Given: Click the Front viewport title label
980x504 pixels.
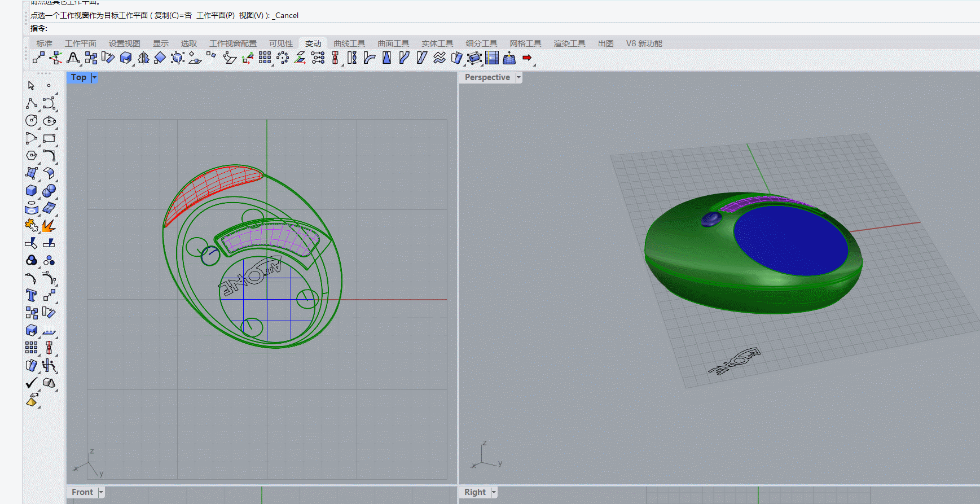Looking at the screenshot, I should 82,492.
